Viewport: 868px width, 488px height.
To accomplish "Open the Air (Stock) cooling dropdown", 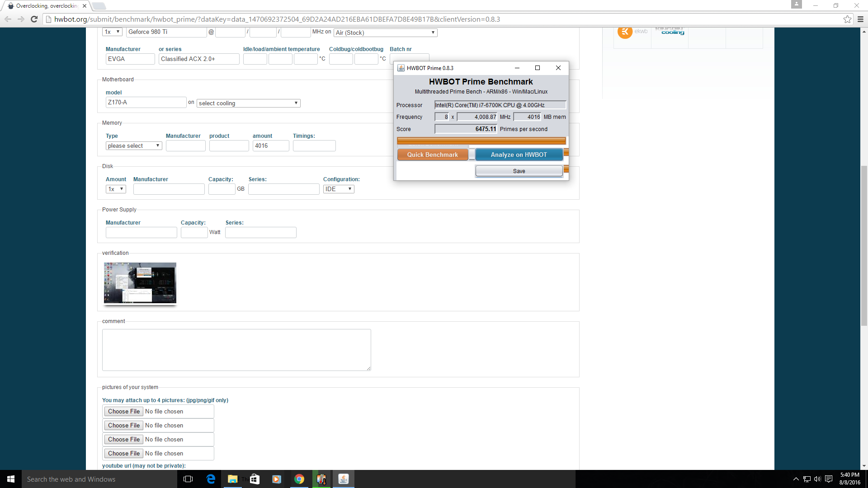I will pos(385,33).
